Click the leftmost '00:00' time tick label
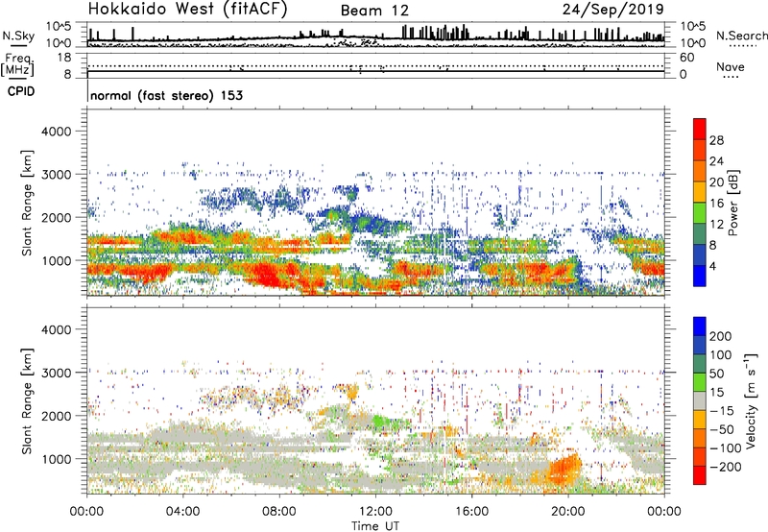768x532 pixels. click(x=86, y=512)
